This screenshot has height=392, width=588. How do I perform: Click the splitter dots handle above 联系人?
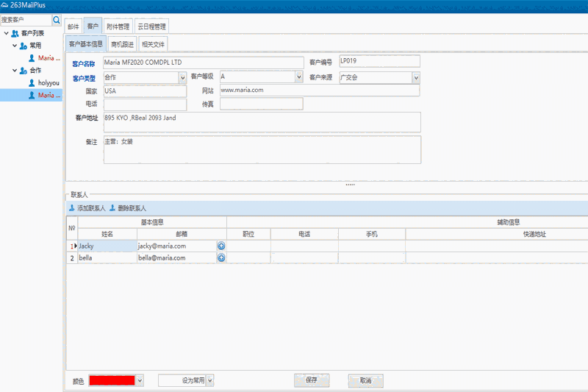point(350,185)
